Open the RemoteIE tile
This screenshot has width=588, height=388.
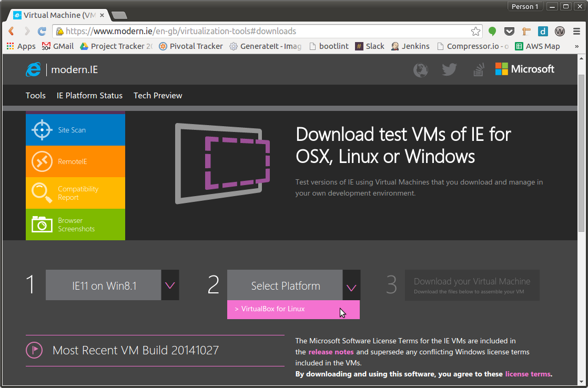(x=75, y=161)
